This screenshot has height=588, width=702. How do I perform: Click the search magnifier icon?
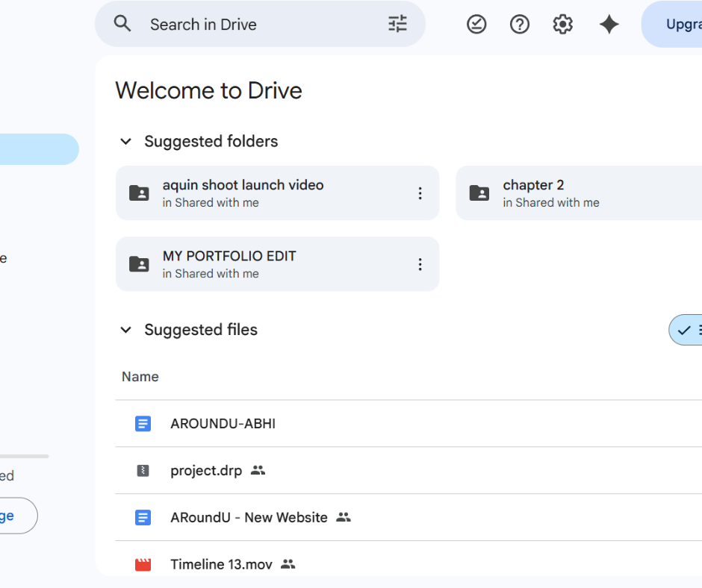(x=122, y=24)
